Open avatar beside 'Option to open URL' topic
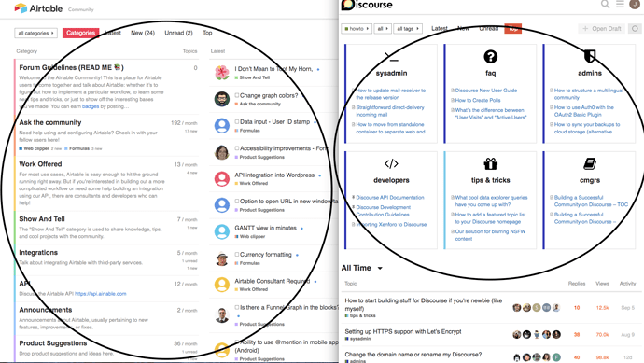The image size is (644, 363). click(x=222, y=205)
